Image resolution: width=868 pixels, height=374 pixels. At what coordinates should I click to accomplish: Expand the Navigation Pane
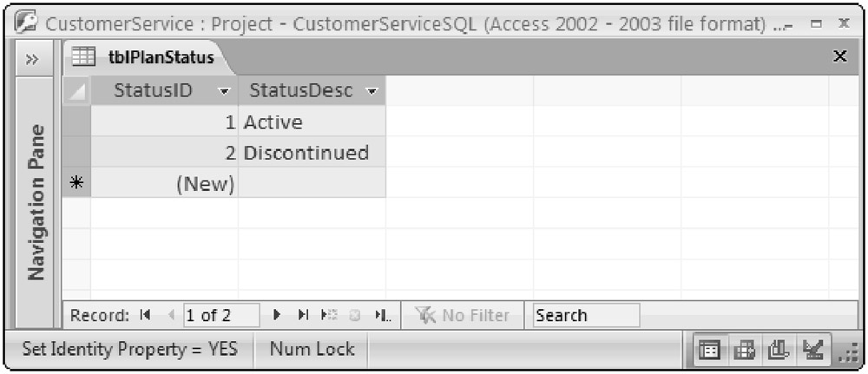click(31, 59)
